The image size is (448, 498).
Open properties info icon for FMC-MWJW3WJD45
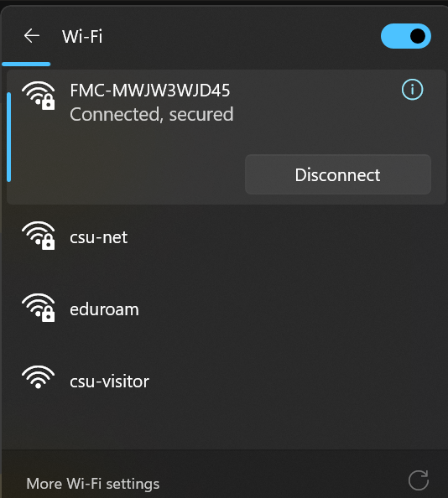tap(412, 90)
